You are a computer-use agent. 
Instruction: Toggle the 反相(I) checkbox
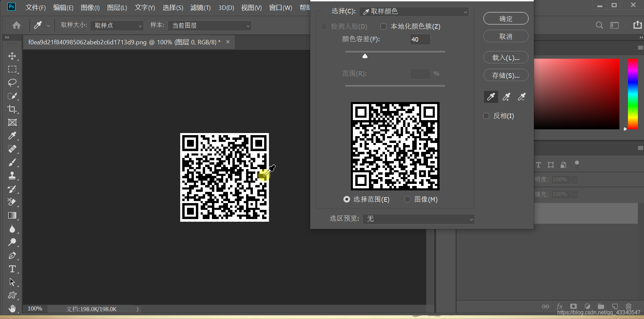pos(486,116)
